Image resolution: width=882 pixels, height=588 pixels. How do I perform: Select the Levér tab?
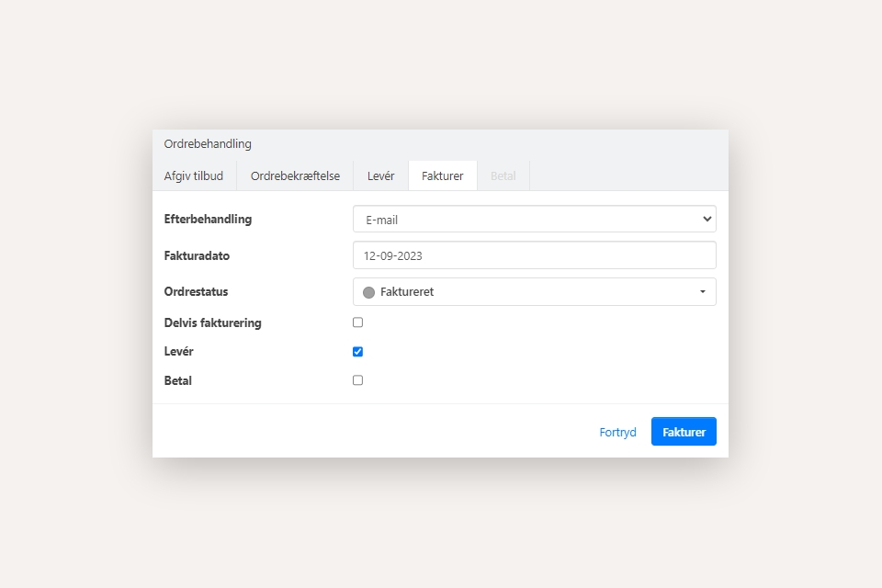click(380, 175)
